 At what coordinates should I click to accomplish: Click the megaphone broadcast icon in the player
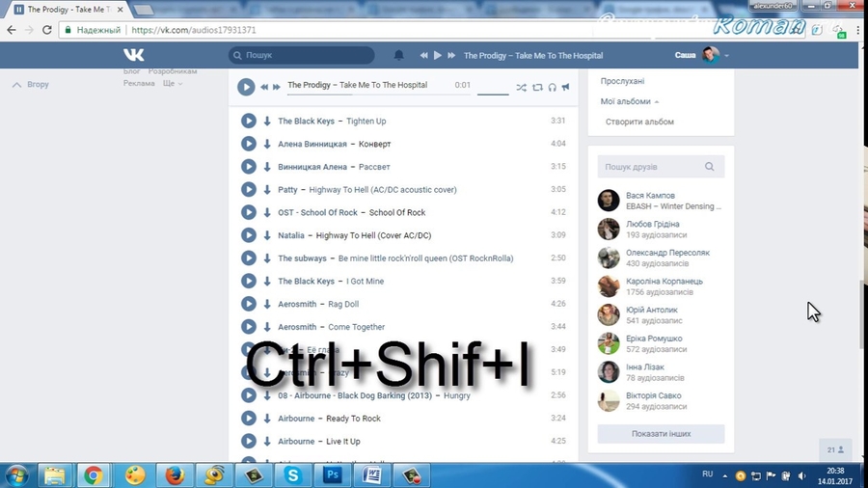pyautogui.click(x=566, y=87)
